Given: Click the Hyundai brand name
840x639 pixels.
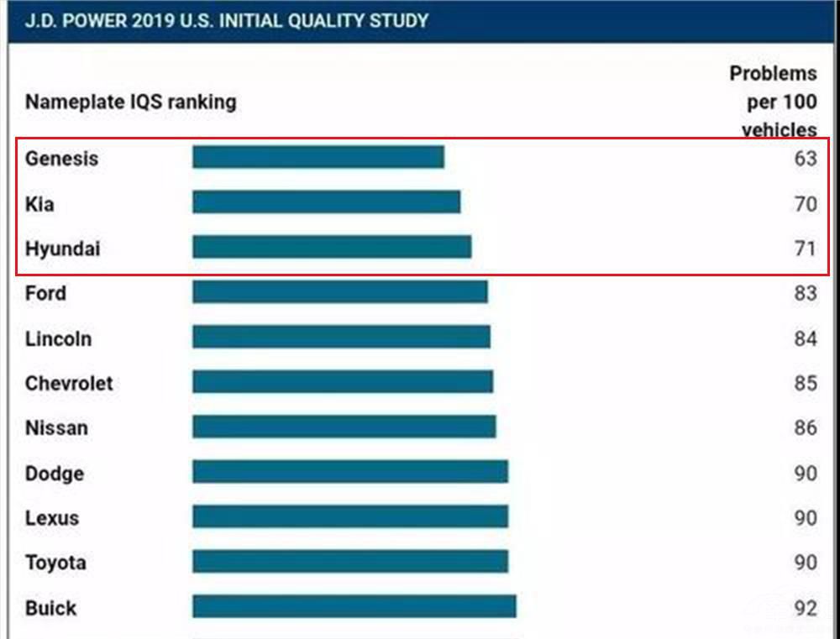Looking at the screenshot, I should tap(62, 249).
